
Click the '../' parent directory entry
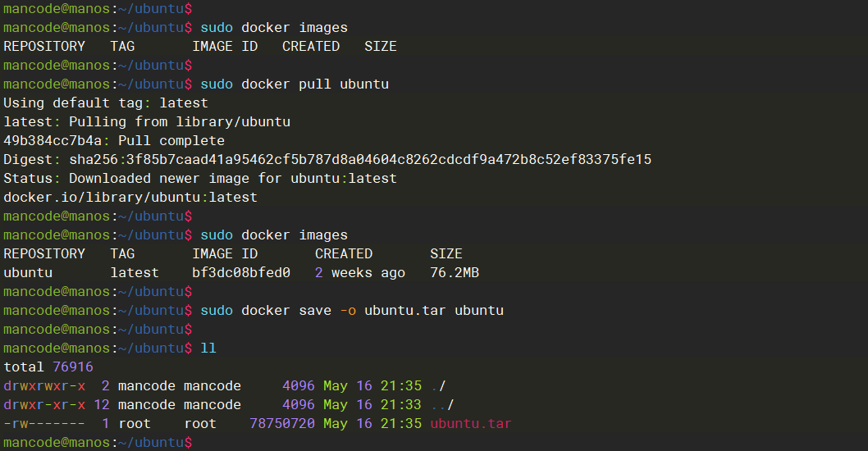(442, 405)
